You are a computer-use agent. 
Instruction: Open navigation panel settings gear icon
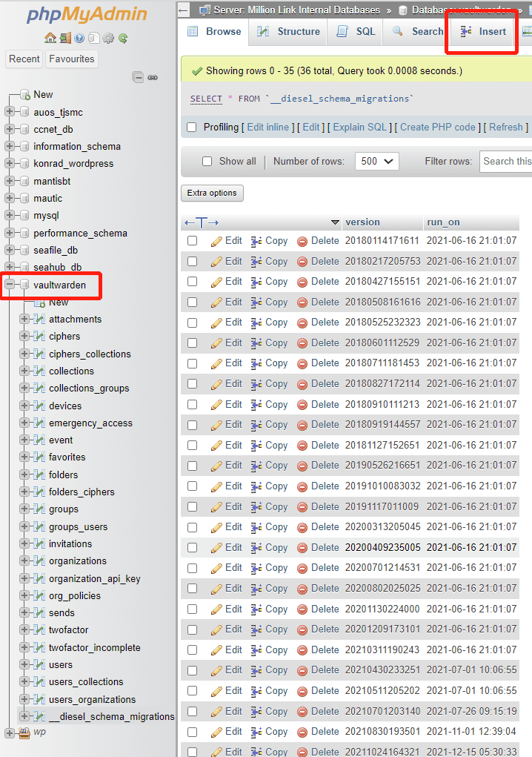(x=108, y=38)
